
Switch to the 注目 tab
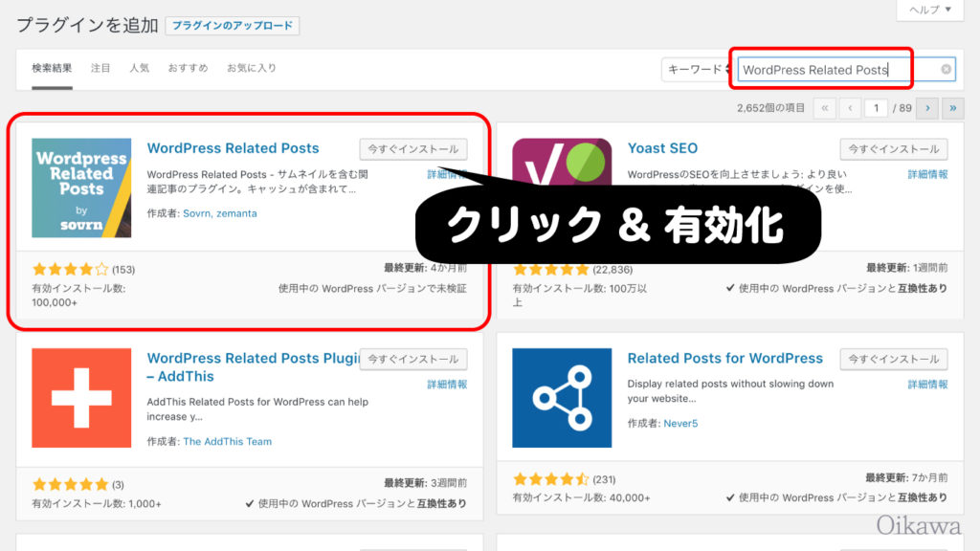tap(100, 68)
